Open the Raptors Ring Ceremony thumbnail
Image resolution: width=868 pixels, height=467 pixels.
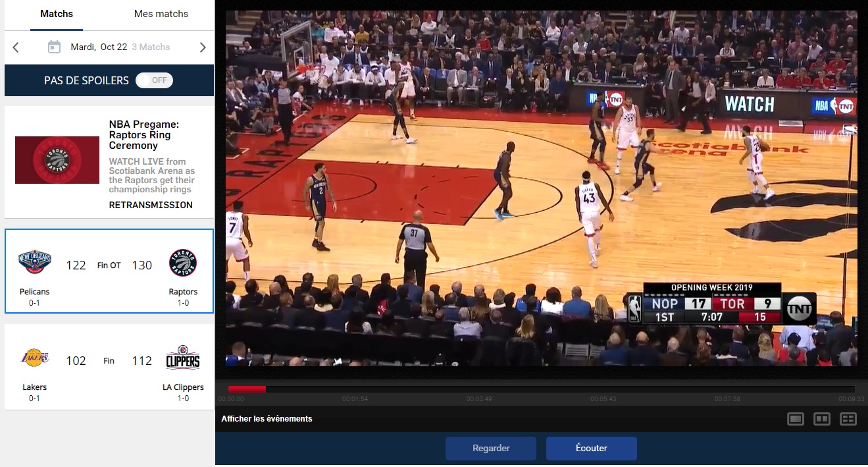tap(57, 160)
